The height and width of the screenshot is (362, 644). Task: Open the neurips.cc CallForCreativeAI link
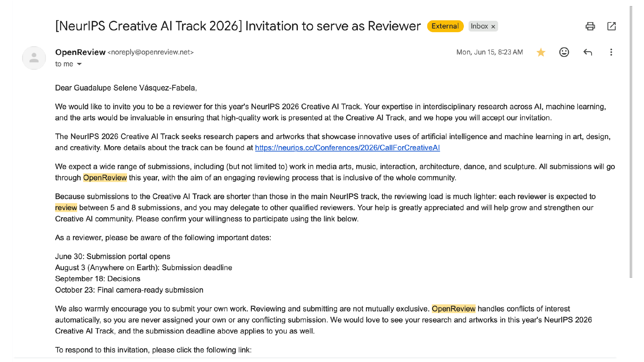347,148
